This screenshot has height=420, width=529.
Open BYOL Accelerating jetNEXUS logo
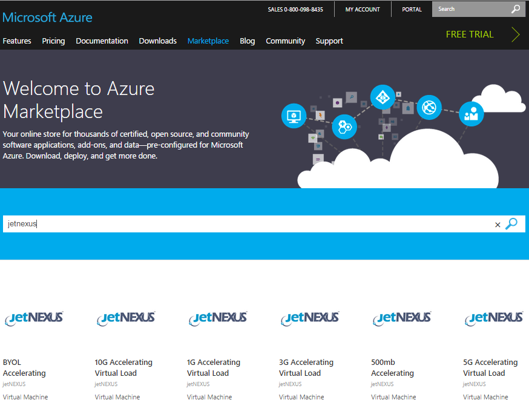(x=34, y=318)
